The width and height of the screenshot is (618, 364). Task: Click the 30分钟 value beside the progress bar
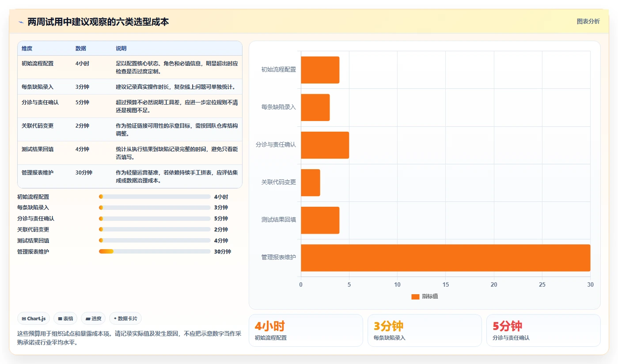pyautogui.click(x=223, y=252)
